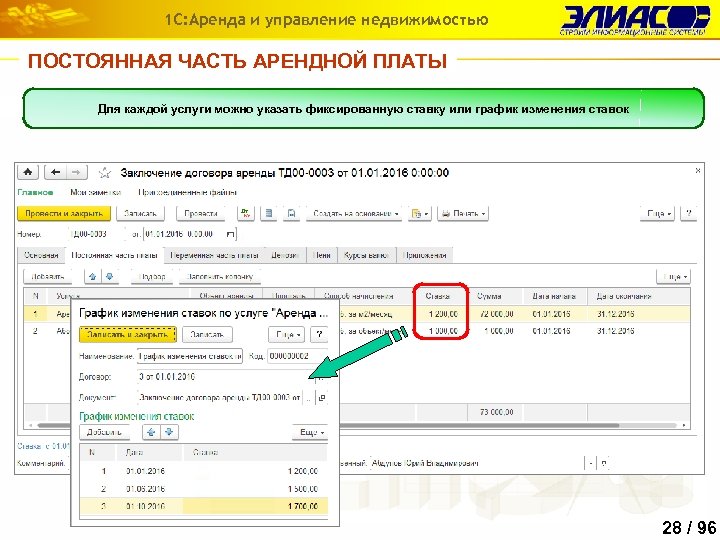This screenshot has width=720, height=540.
Task: Click the Подбор button
Action: [x=152, y=276]
